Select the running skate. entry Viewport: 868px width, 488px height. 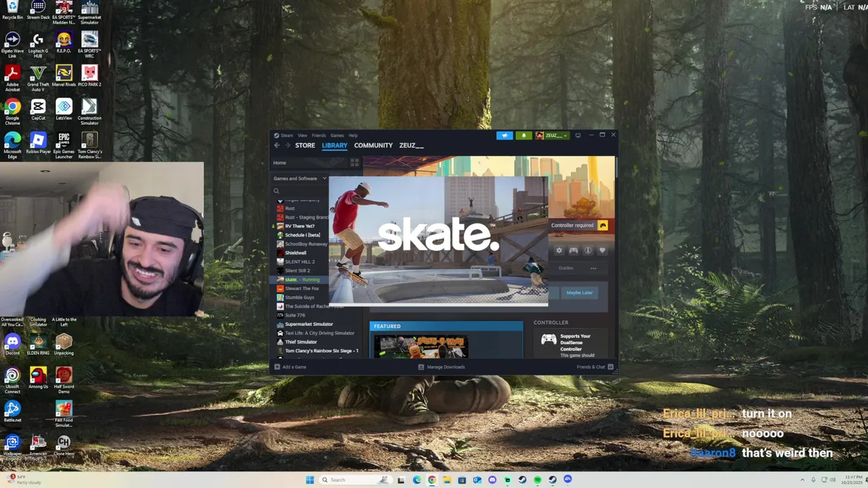click(298, 279)
